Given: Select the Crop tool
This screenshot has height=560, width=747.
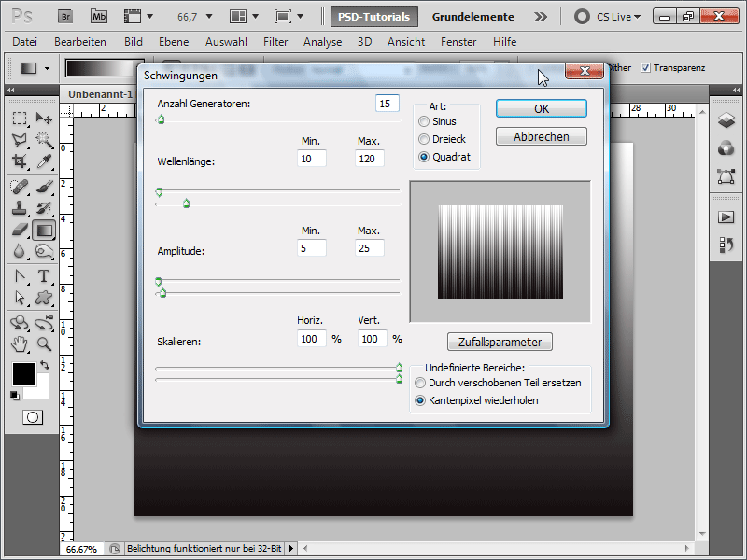Looking at the screenshot, I should click(x=20, y=161).
